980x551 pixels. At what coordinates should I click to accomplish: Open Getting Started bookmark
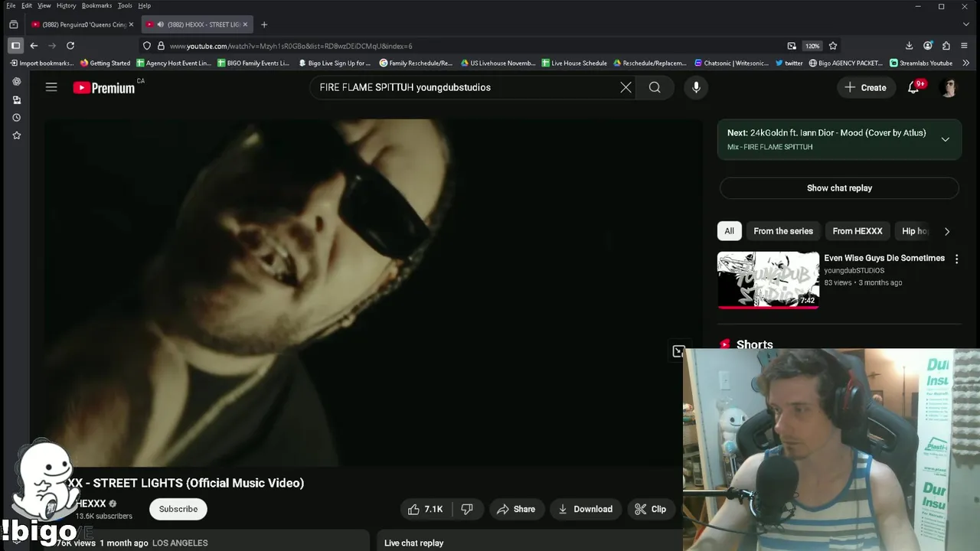click(x=105, y=63)
